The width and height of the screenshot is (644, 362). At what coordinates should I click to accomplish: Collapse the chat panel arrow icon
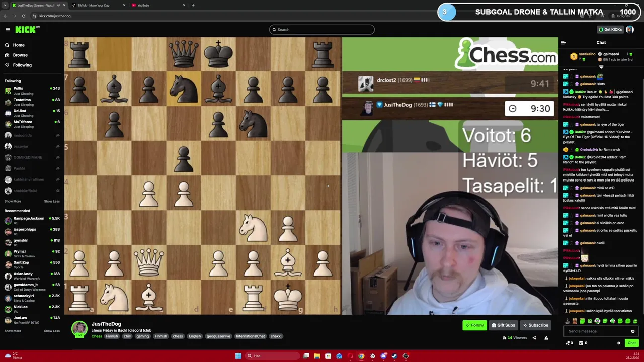pyautogui.click(x=563, y=43)
